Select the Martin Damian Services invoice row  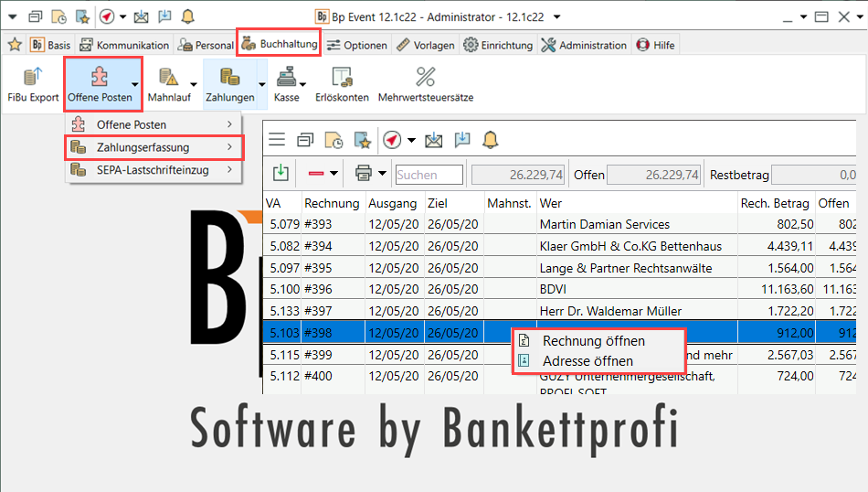click(604, 224)
